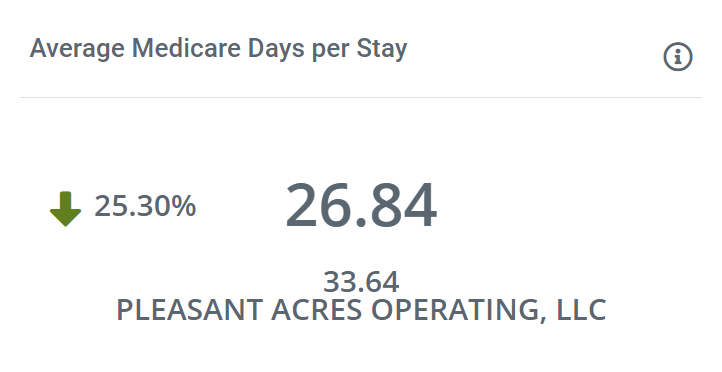The height and width of the screenshot is (372, 722).
Task: Select the PLEASANT ACRES OPERATING, LLC label
Action: point(361,310)
